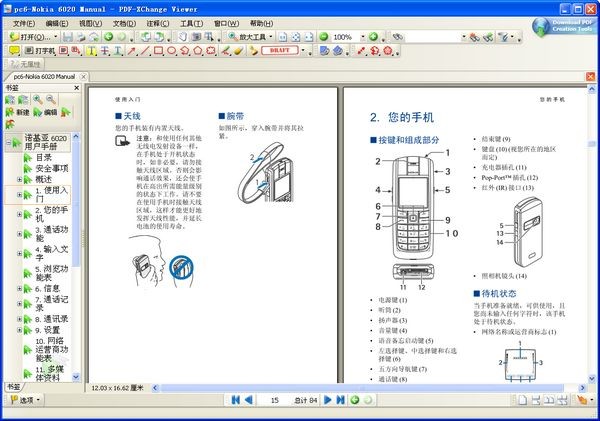The width and height of the screenshot is (600, 421).
Task: Open the 文档(D) menu
Action: pyautogui.click(x=124, y=24)
